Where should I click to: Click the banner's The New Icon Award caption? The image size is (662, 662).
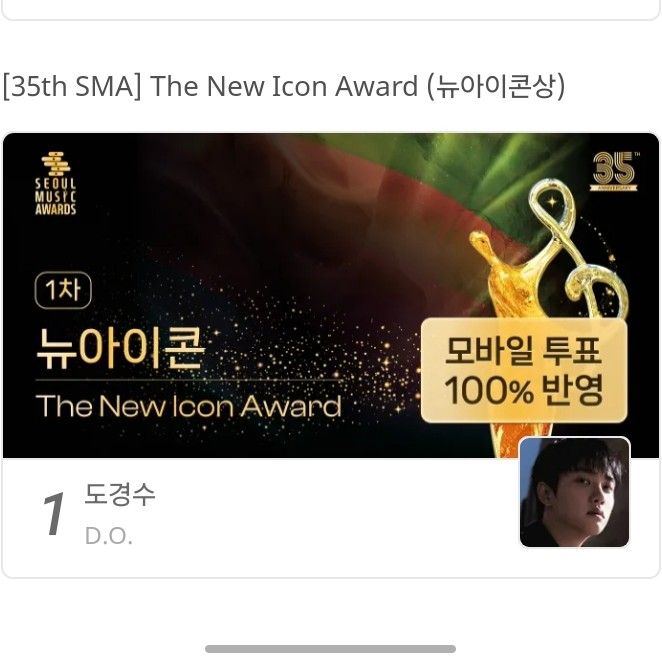pos(188,406)
